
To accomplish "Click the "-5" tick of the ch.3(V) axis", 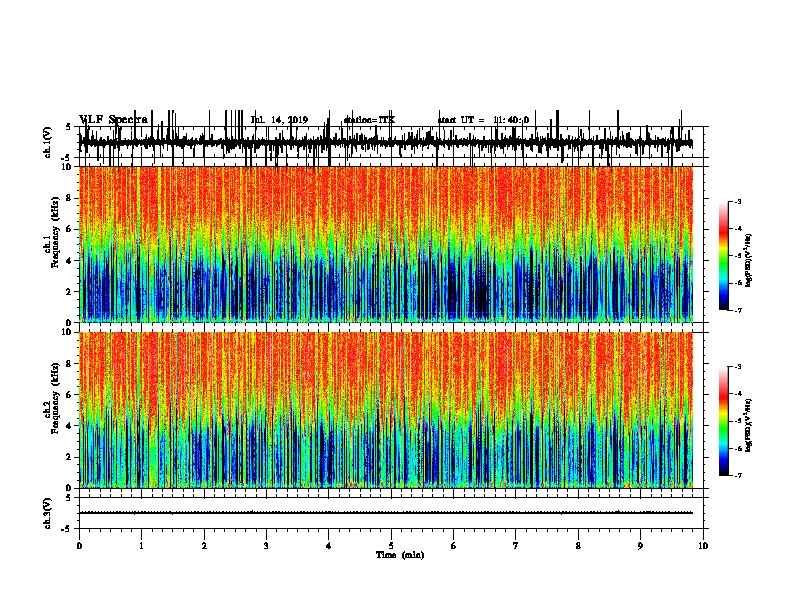I will [x=67, y=529].
